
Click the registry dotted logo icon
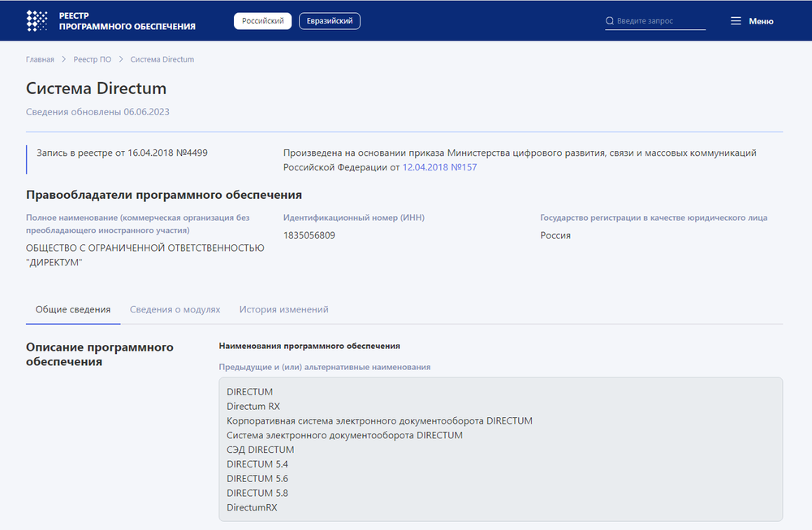tap(37, 21)
